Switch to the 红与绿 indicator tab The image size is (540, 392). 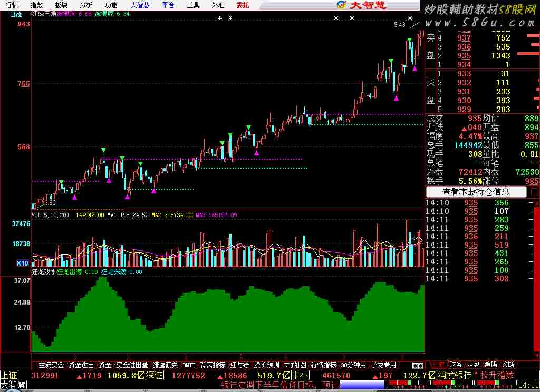[x=240, y=365]
